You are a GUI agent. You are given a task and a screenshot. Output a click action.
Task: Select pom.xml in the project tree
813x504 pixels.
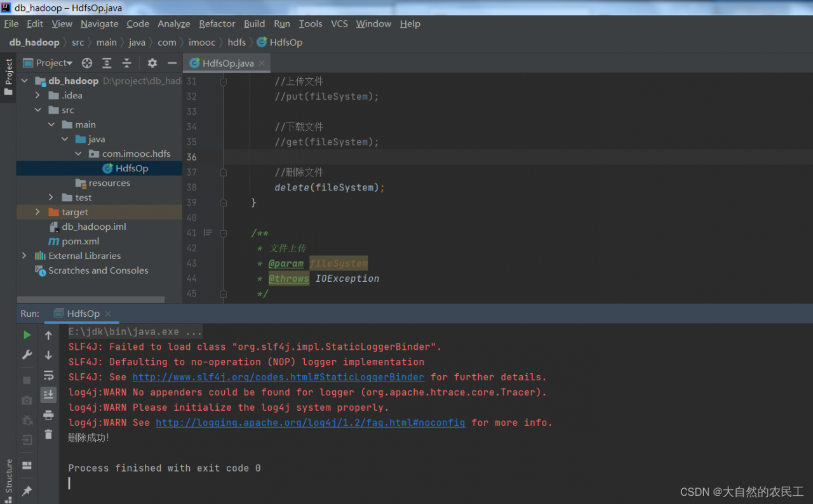click(x=80, y=241)
